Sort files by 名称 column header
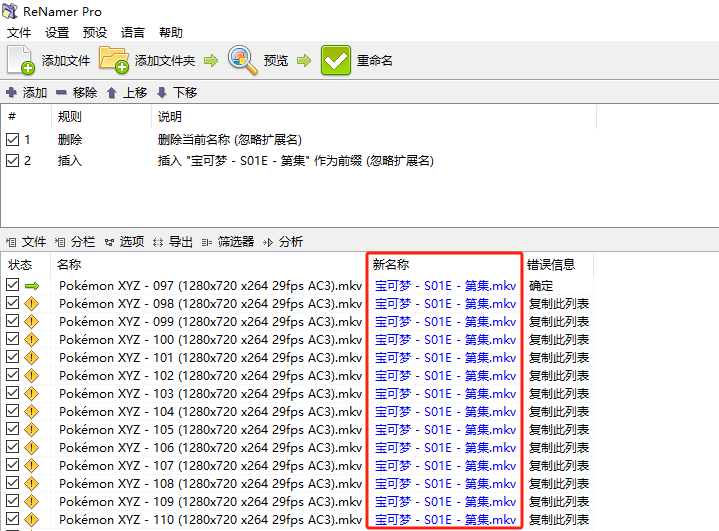 [69, 265]
